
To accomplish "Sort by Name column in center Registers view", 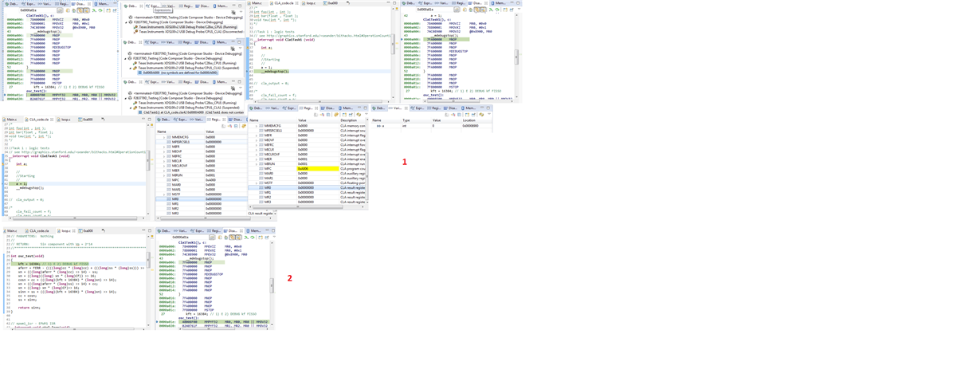I will [272, 120].
